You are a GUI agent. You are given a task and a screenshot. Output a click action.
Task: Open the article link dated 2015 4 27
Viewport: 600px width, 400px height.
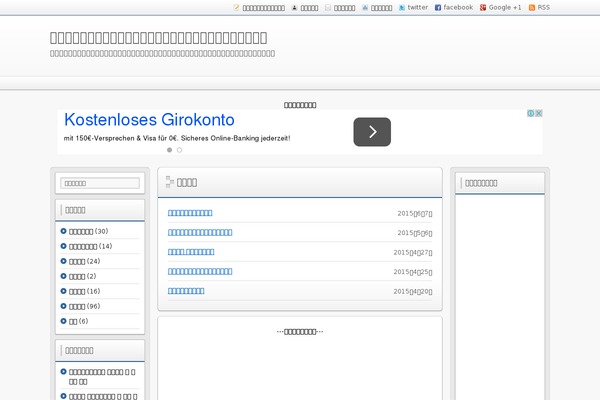[191, 252]
